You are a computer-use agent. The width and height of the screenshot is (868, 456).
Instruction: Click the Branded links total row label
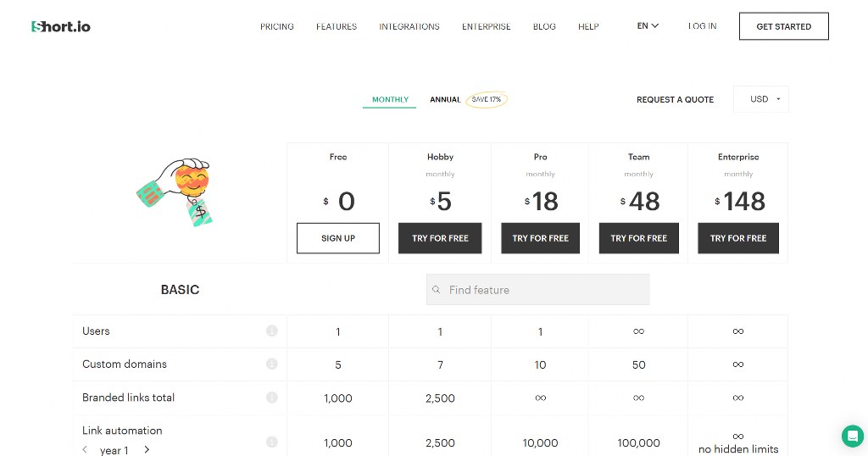point(129,398)
